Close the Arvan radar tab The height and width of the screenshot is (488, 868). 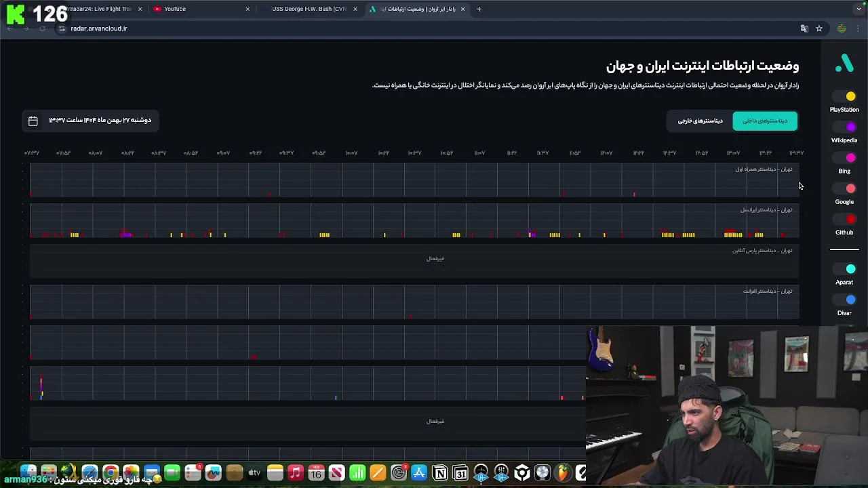coord(463,9)
